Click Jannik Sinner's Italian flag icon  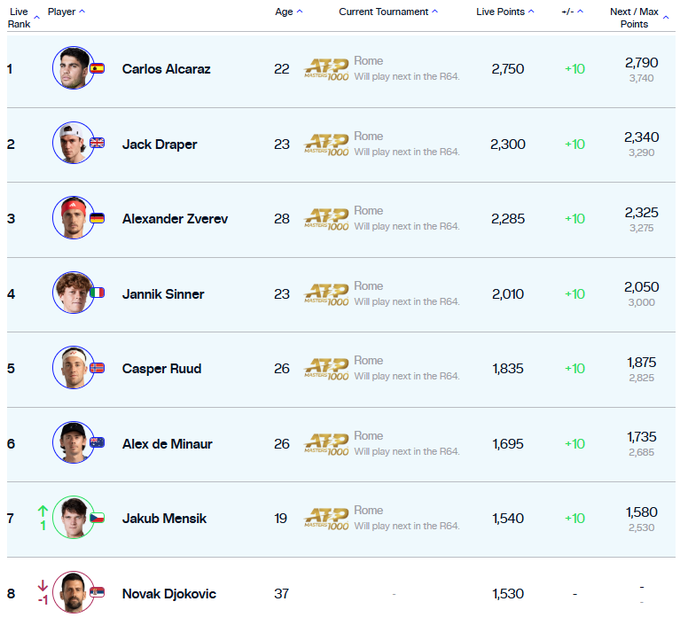97,293
